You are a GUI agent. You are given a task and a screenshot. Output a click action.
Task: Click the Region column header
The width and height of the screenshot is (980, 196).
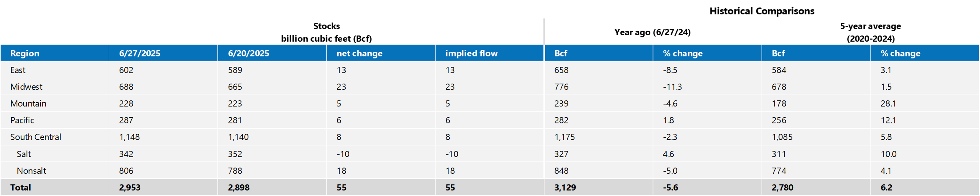(25, 53)
